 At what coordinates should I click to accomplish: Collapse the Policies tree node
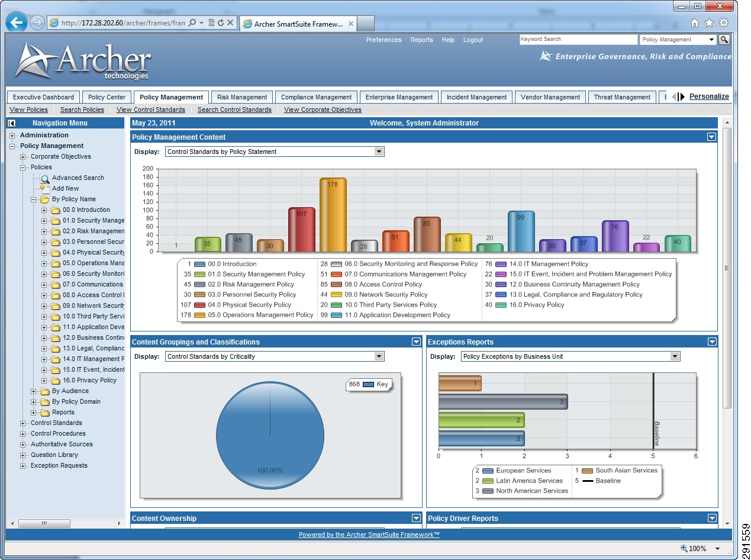(x=23, y=168)
